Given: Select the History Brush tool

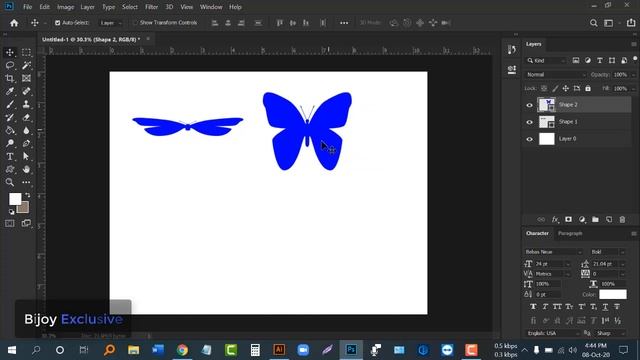Looking at the screenshot, I should (x=10, y=118).
